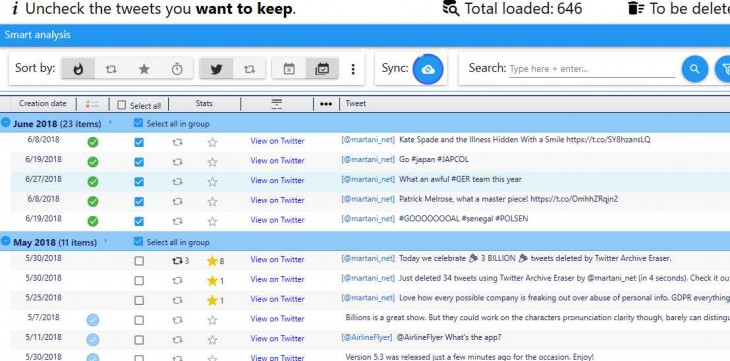The image size is (730, 361).
Task: Open View on Twitter for awful #GER tweet
Action: coord(277,180)
